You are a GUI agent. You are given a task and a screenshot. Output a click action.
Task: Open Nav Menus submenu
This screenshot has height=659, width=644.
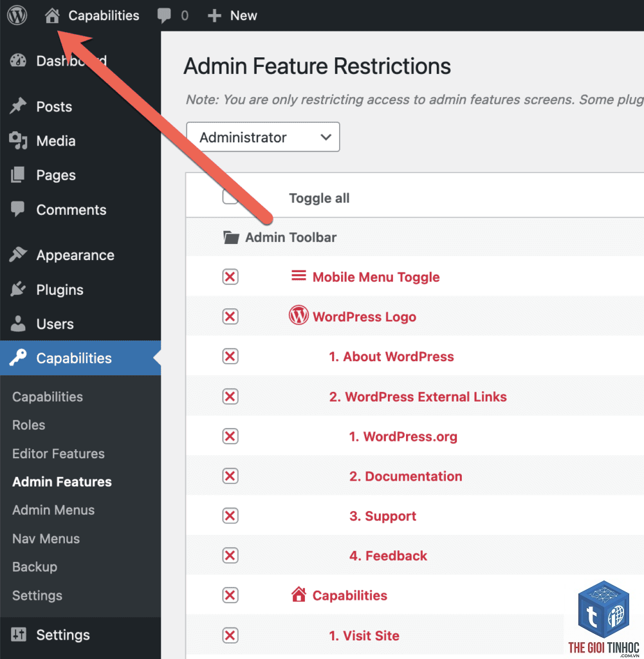tap(46, 539)
